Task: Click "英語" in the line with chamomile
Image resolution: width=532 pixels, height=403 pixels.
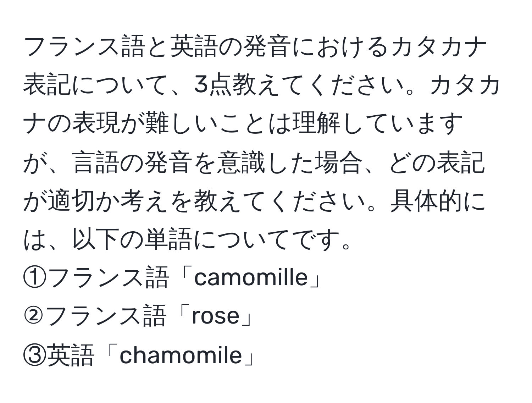Action: tap(72, 355)
